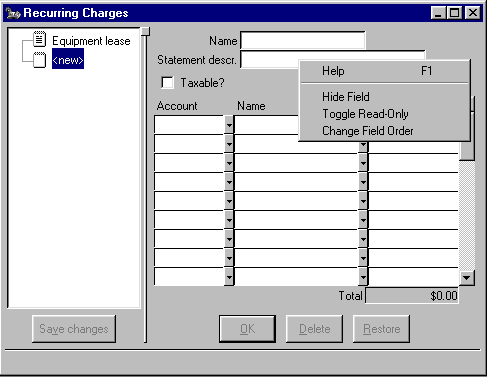Click the Restore button
This screenshot has height=377, width=487.
pos(381,329)
